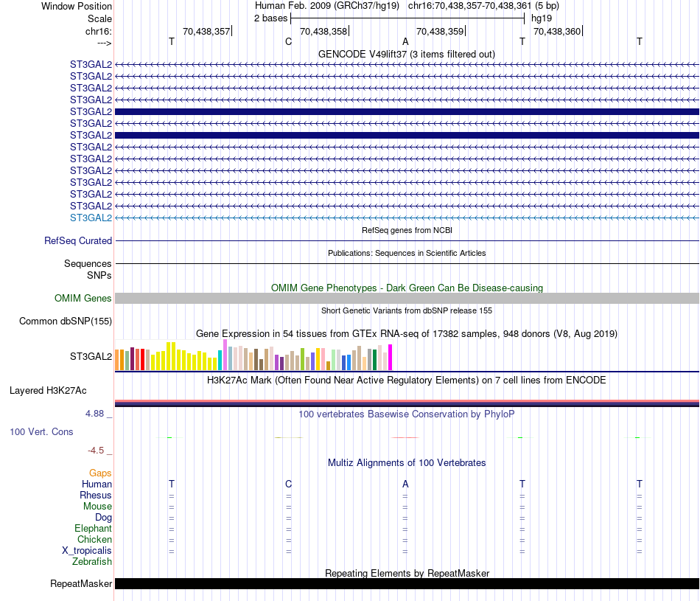
Task: Click the 4.88 PhyloP upper limit
Action: point(94,414)
